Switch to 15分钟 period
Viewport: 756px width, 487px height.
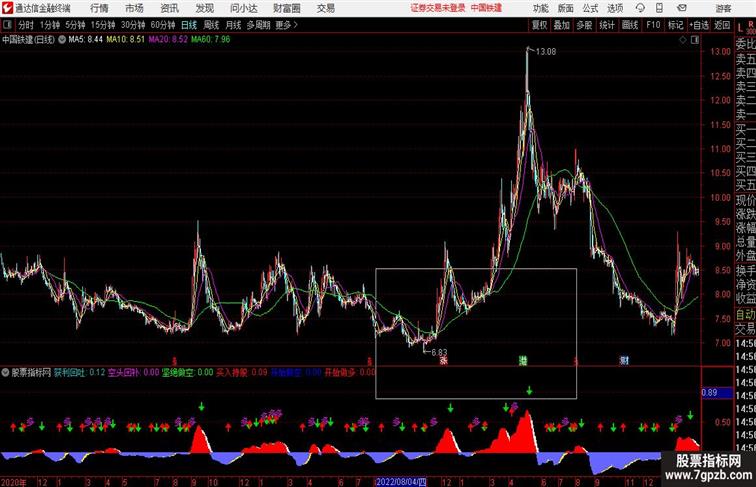(x=103, y=25)
